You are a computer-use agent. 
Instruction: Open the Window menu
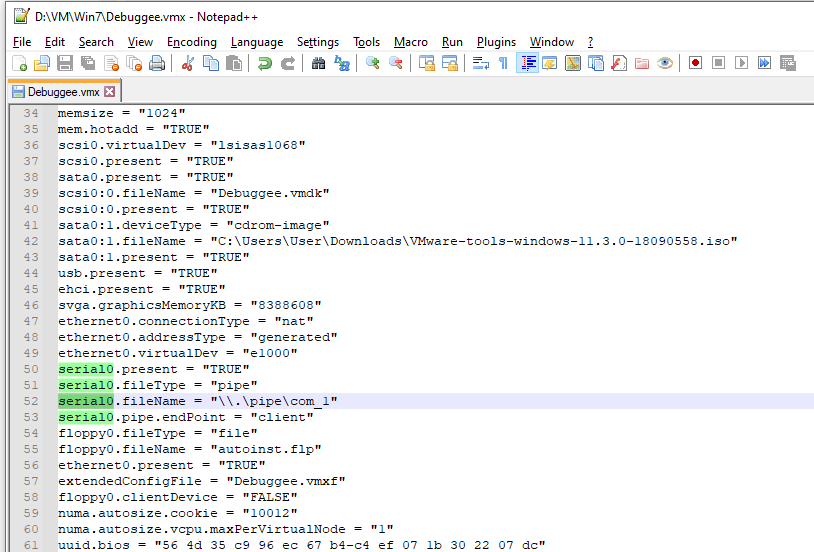point(552,42)
